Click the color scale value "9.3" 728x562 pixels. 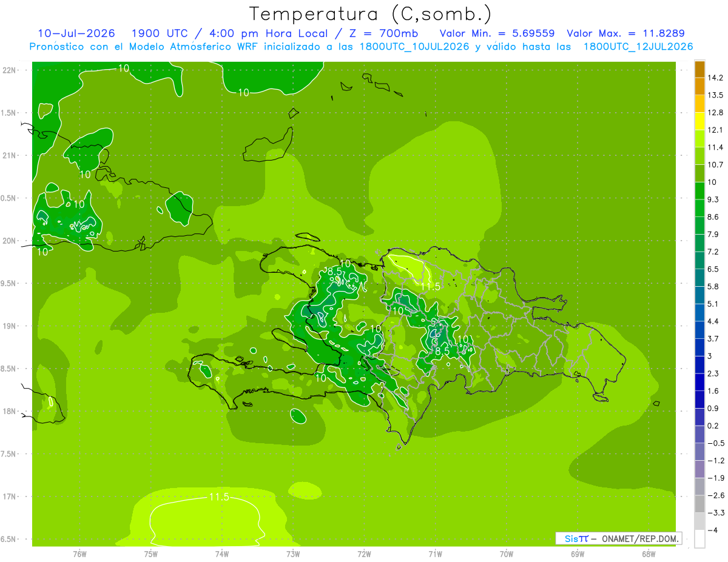(x=714, y=199)
